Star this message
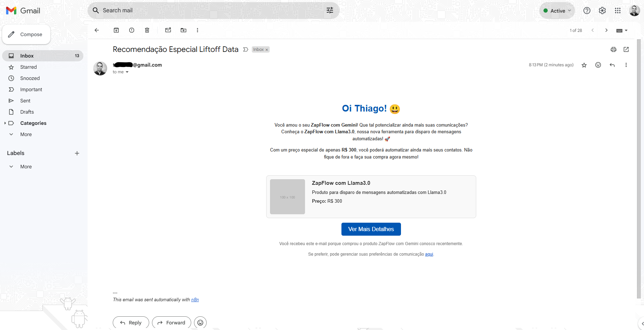 click(584, 65)
